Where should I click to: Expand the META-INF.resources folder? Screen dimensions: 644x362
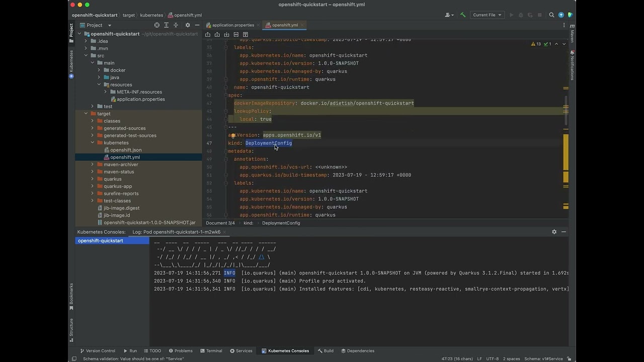(106, 92)
